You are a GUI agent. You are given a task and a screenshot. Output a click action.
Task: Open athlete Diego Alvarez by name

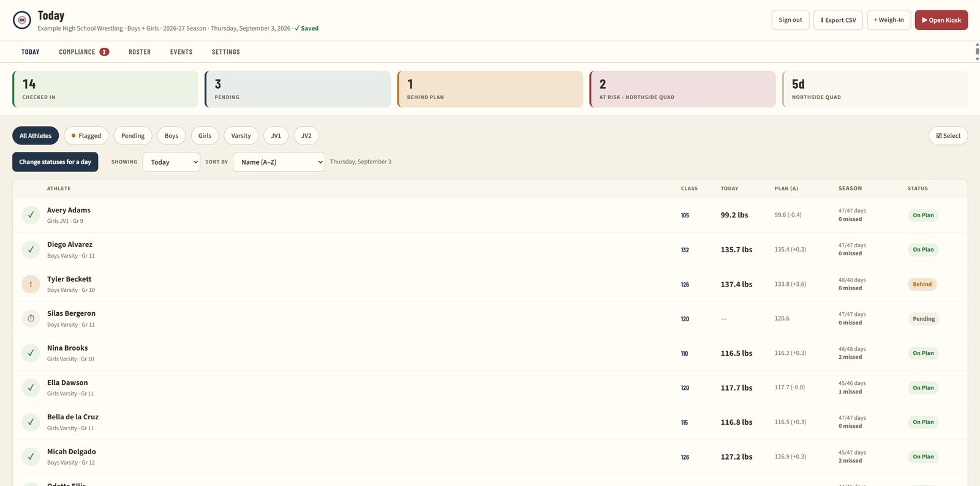coord(70,244)
